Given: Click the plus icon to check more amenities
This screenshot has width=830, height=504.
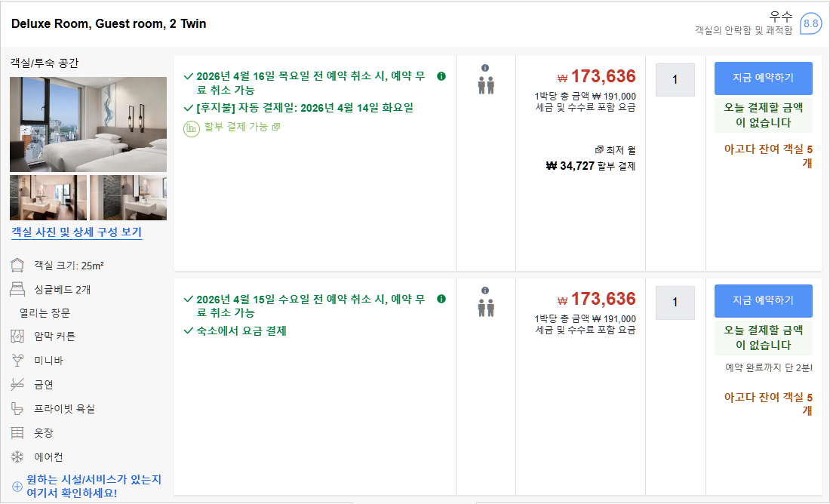Looking at the screenshot, I should coord(17,486).
